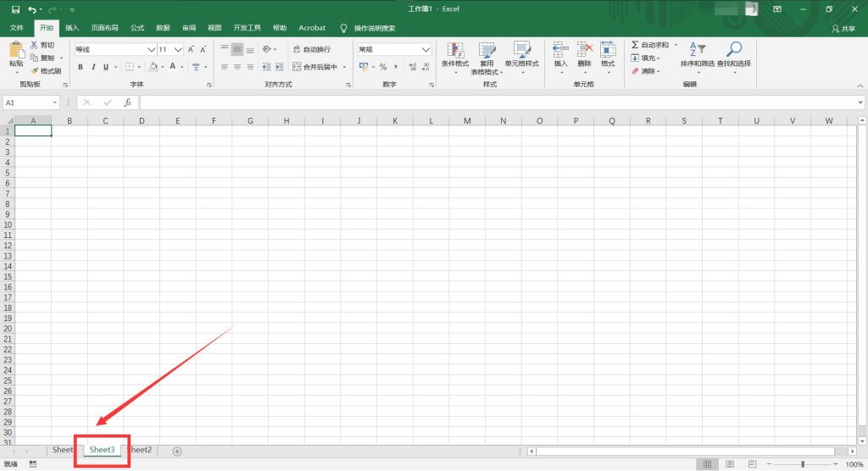This screenshot has height=471, width=868.
Task: Switch to the Formulas (公式) tab
Action: pos(137,28)
